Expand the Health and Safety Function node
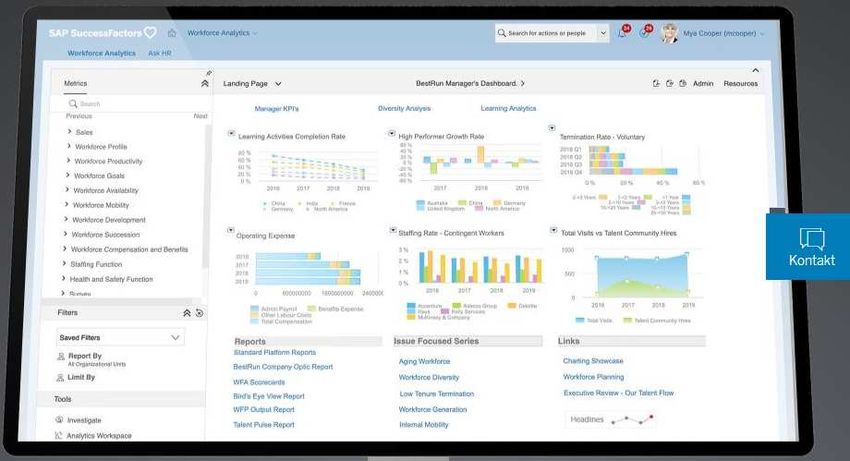 pyautogui.click(x=64, y=279)
